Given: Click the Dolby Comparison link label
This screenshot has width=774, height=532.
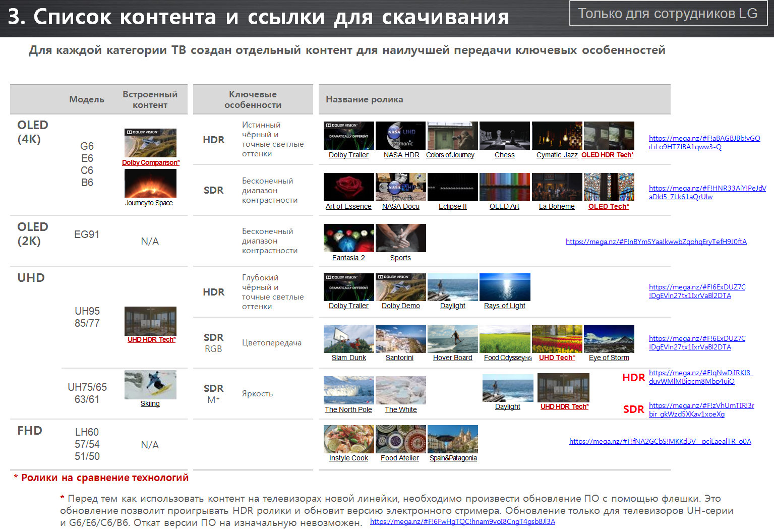Looking at the screenshot, I should [150, 162].
